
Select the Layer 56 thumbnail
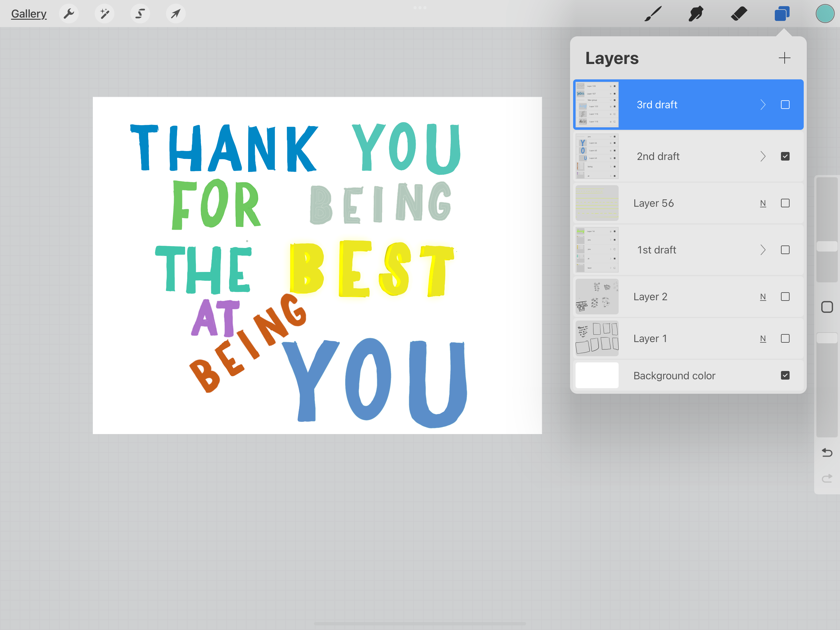click(x=597, y=203)
